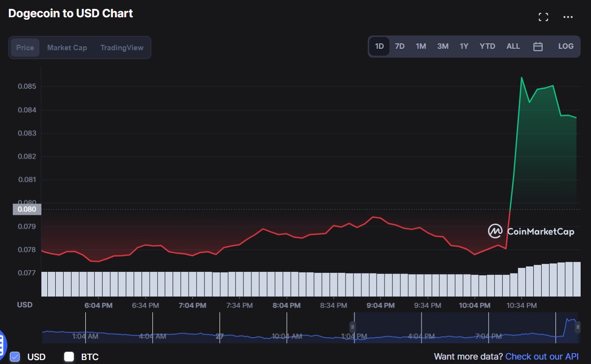Select the 1M time range
The image size is (591, 364).
coord(420,46)
